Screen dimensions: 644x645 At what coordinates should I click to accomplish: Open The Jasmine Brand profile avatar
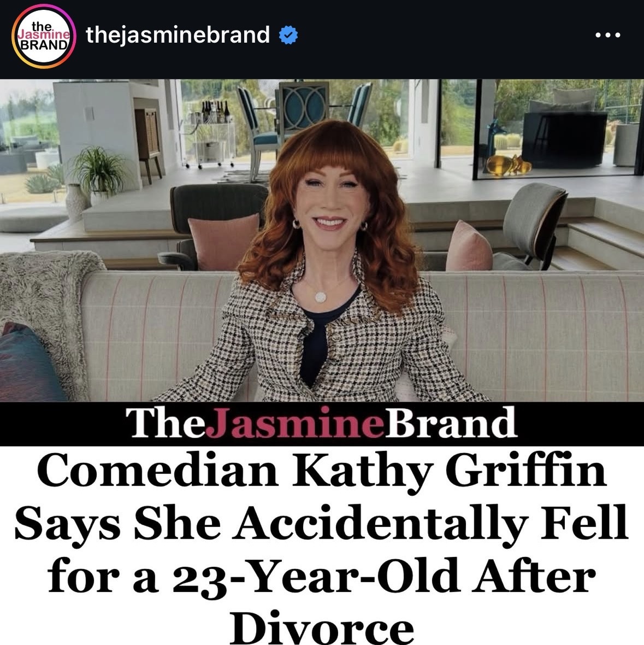44,36
